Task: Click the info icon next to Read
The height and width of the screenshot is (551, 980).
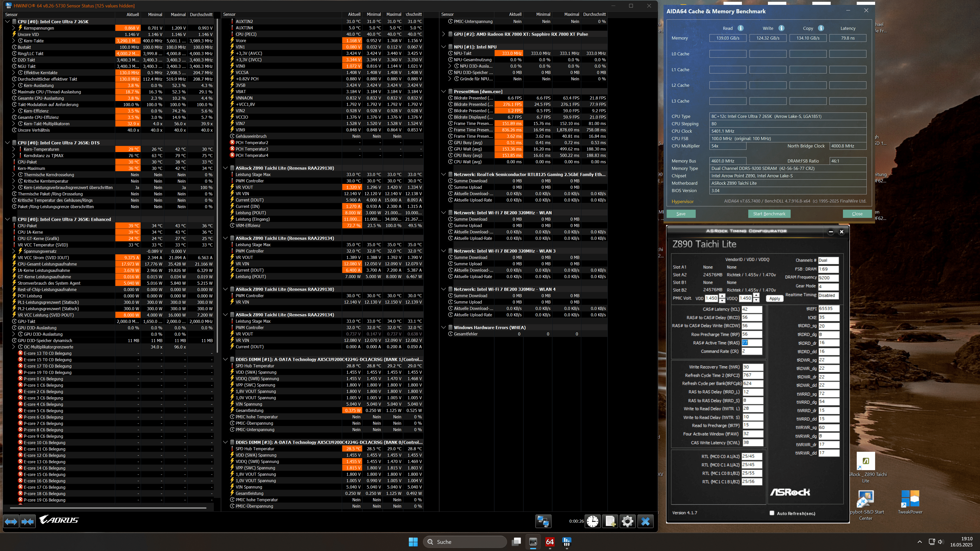Action: (740, 28)
